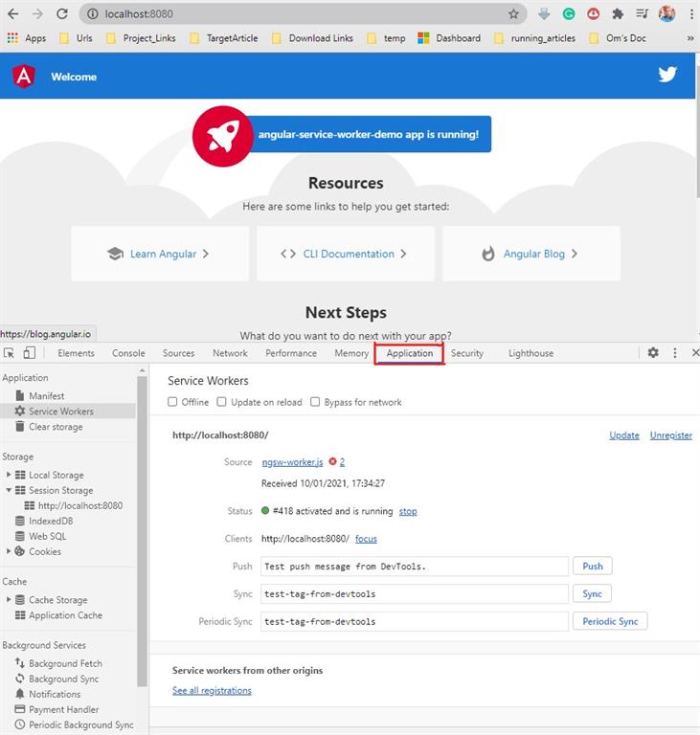Viewport: 700px width, 735px height.
Task: Click the Angular logo in the header
Action: pos(24,76)
